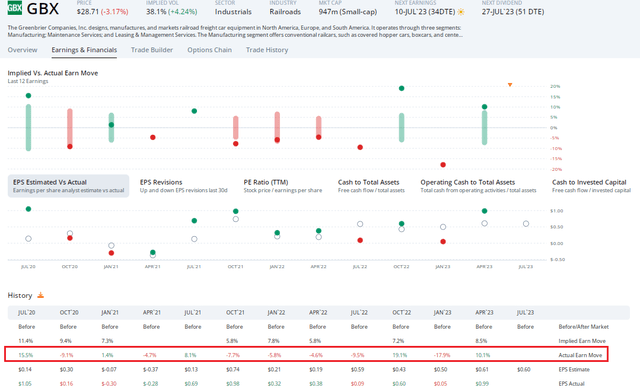The height and width of the screenshot is (391, 640).
Task: Click the APR'23 green EPS actual dot
Action: coord(484,211)
